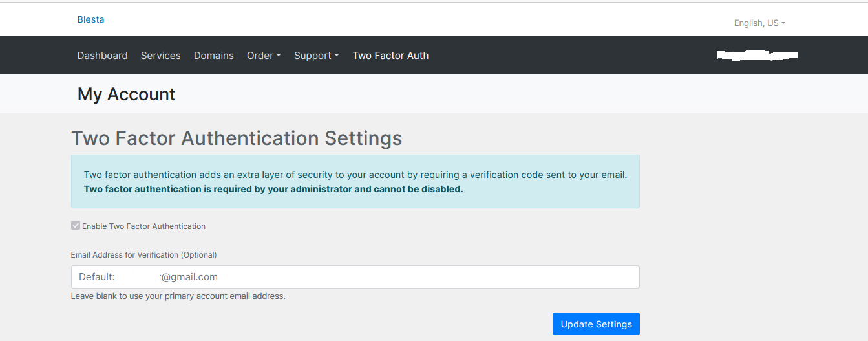The height and width of the screenshot is (341, 868).
Task: Expand the Support dropdown menu
Action: coord(316,56)
